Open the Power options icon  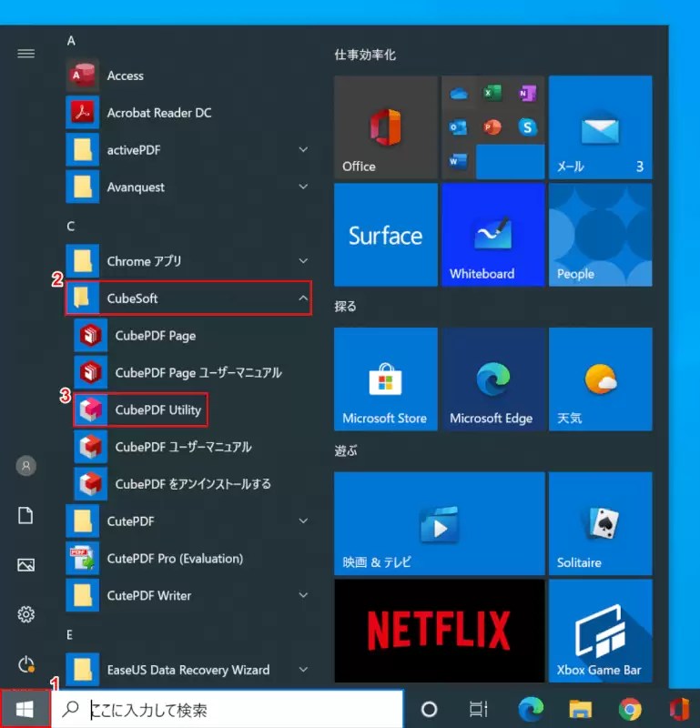tap(26, 664)
